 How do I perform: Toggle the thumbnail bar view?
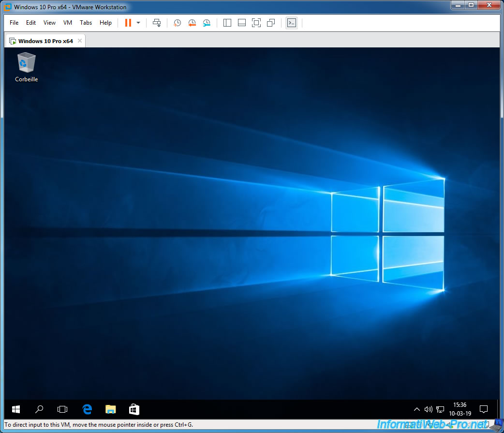tap(242, 23)
